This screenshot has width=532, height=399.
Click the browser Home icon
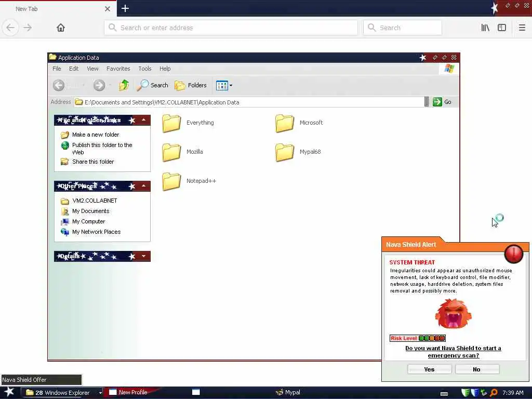(61, 28)
